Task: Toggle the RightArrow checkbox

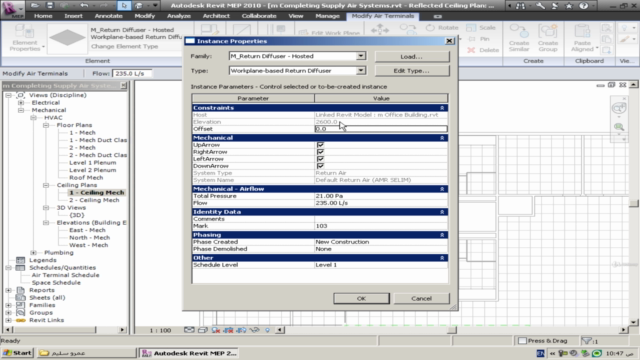Action: [320, 152]
